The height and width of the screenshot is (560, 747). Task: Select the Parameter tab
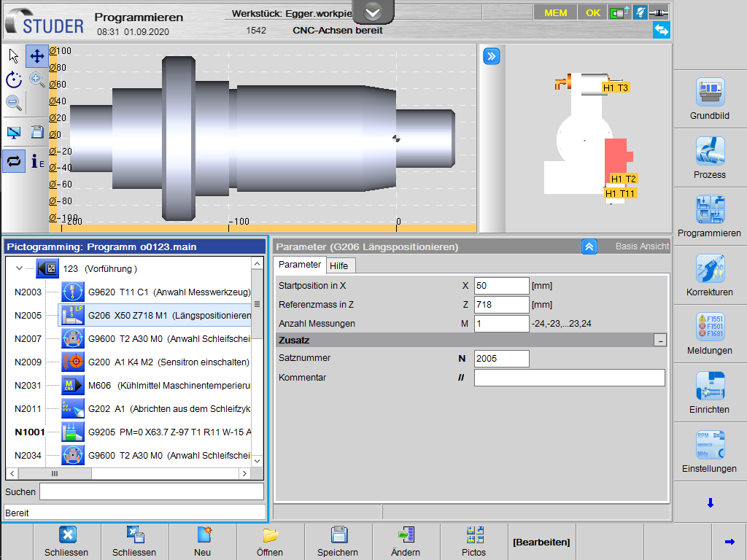tap(300, 265)
